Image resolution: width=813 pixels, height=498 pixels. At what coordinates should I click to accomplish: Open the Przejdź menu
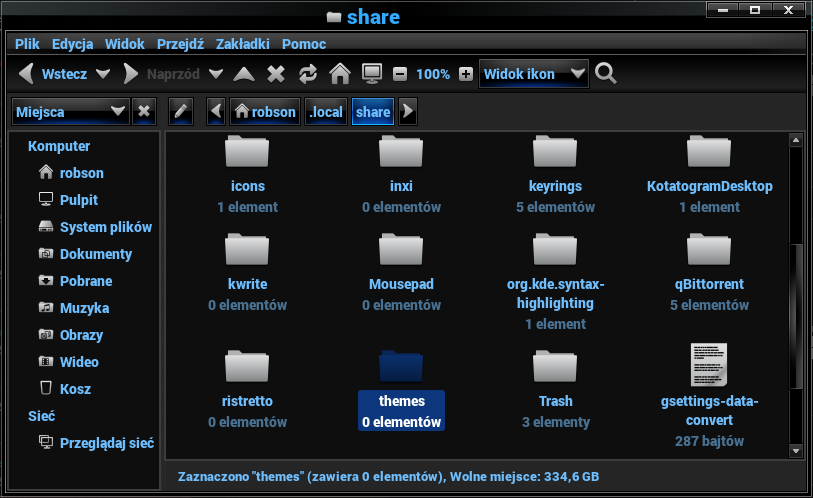pos(180,44)
